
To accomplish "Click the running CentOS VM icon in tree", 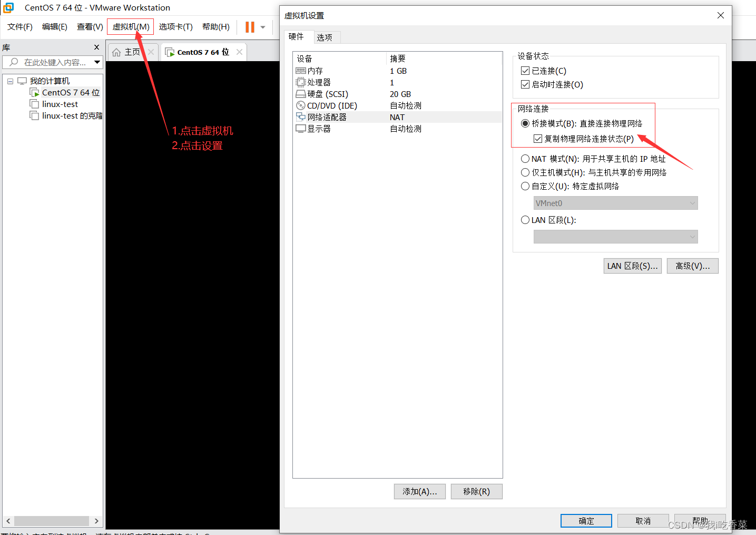I will (35, 93).
